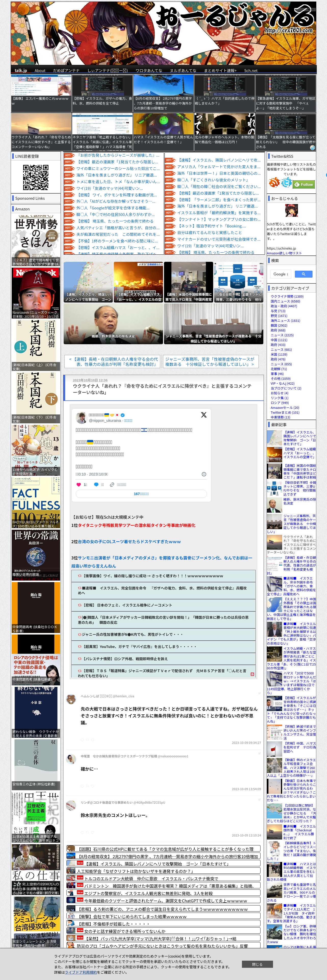327x980 pixels.
Task: Open 北斗の拳ジャギのヘルメット thumbnail
Action: pyautogui.click(x=225, y=132)
